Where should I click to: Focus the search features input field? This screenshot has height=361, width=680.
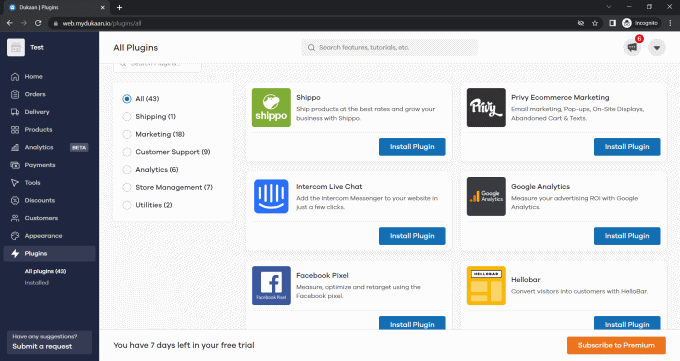click(x=389, y=48)
